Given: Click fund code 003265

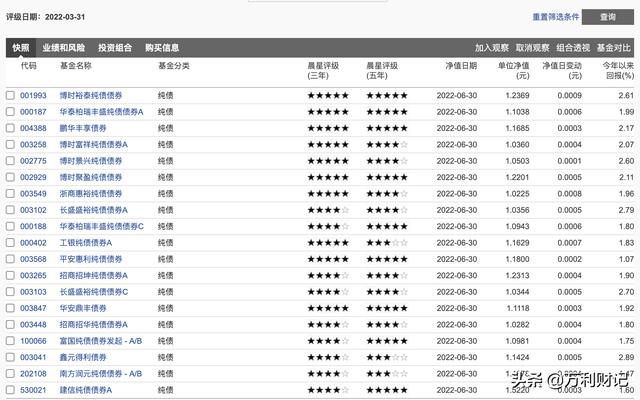Looking at the screenshot, I should (x=33, y=276).
